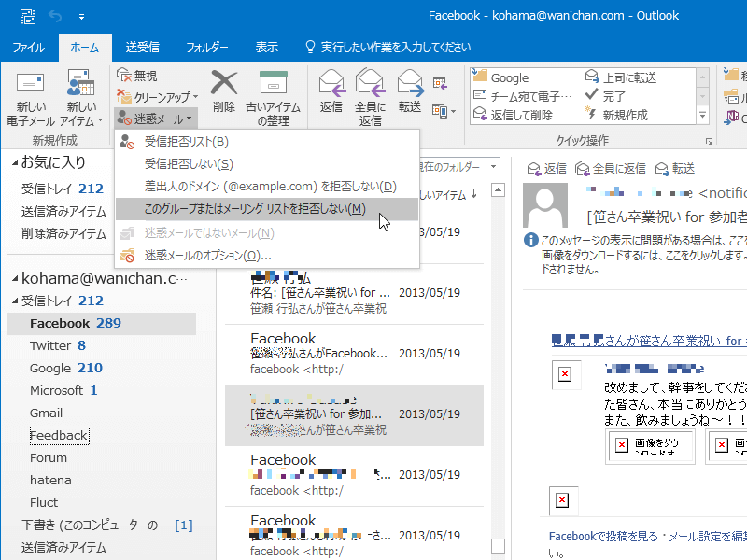Screen dimensions: 747x560
Task: Switch to the 送受信 tab
Action: (x=143, y=48)
